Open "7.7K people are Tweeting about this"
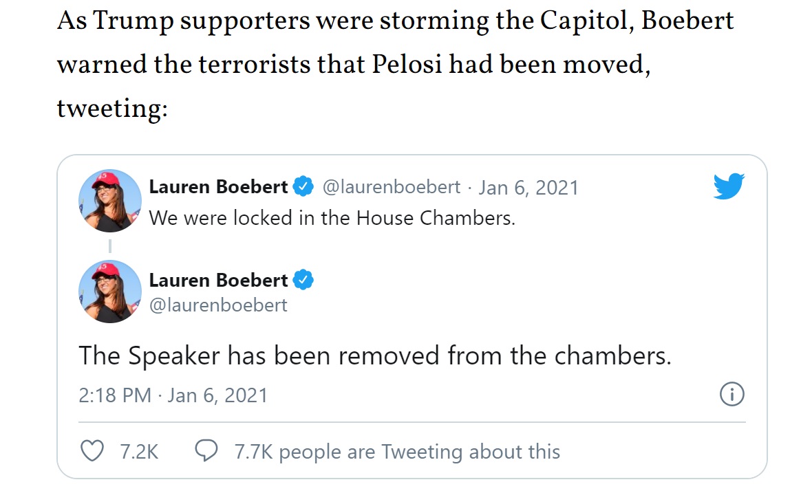812x504 pixels. click(x=397, y=452)
